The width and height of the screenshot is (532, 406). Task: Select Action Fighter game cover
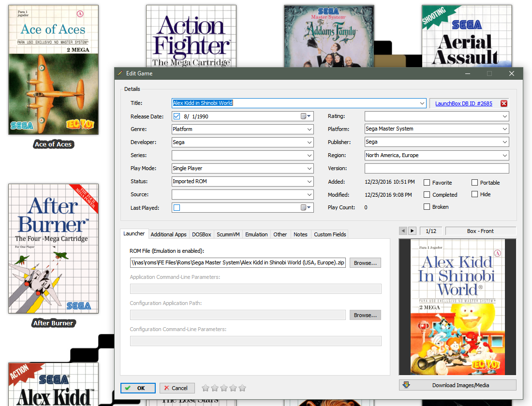(192, 36)
